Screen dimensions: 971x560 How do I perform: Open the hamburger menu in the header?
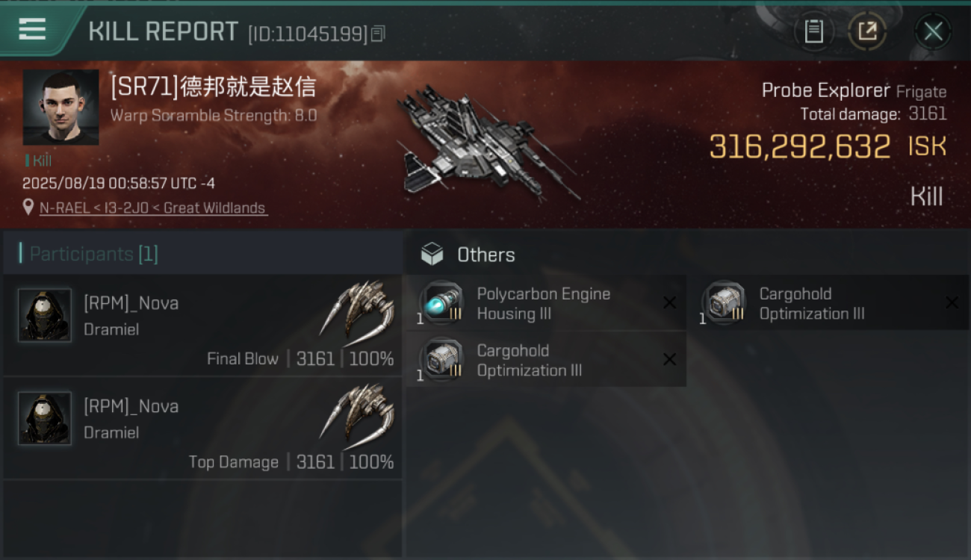(x=33, y=30)
